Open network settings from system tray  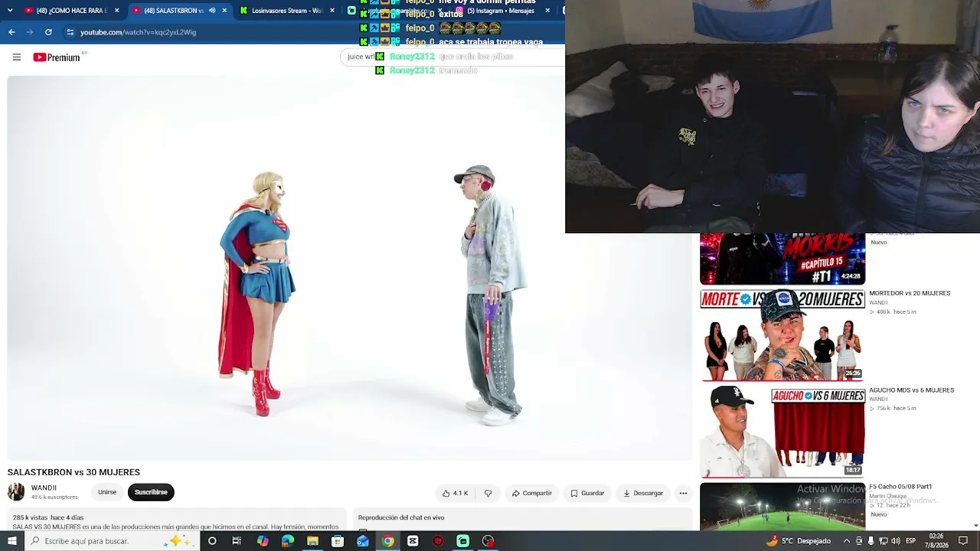(x=883, y=541)
